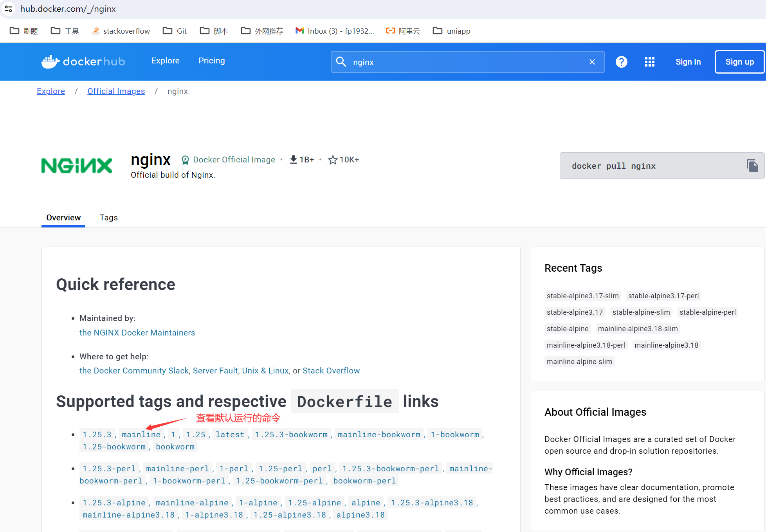Open the 工具 bookmarks folder
766x532 pixels.
tap(65, 31)
